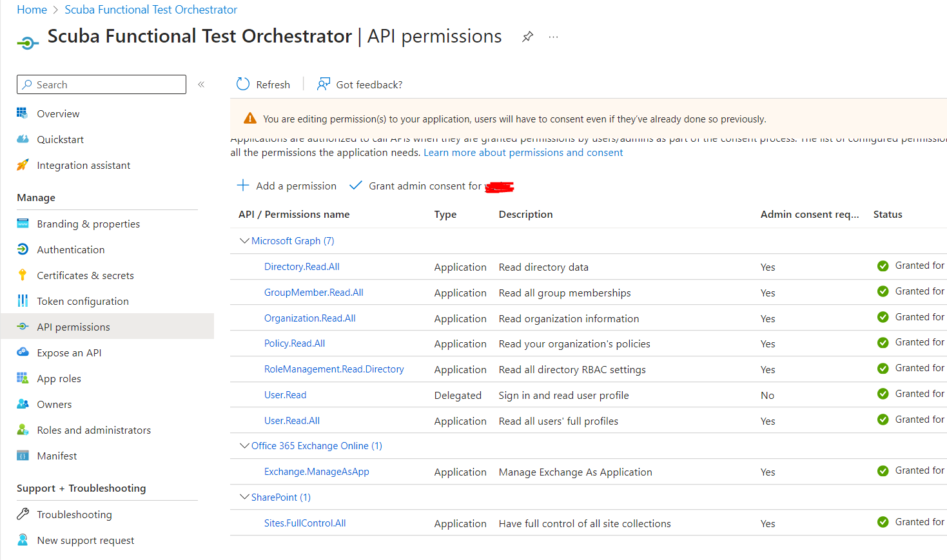
Task: Open the Got feedback smiley icon
Action: pos(323,84)
